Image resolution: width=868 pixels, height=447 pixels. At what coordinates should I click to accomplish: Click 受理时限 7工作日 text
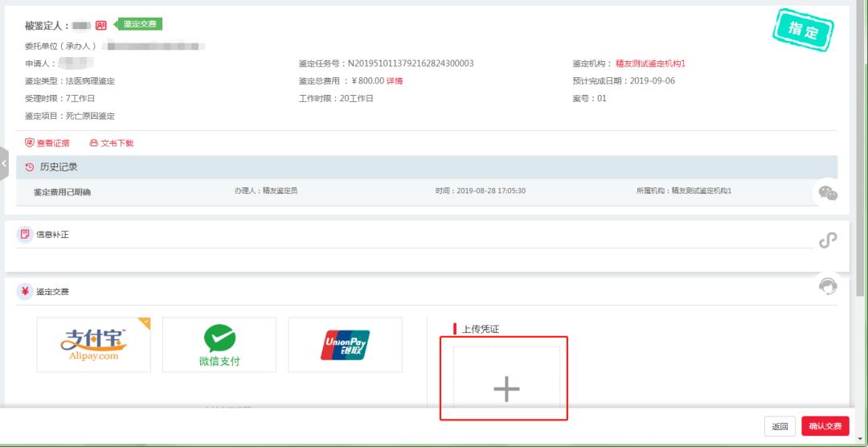pyautogui.click(x=59, y=99)
